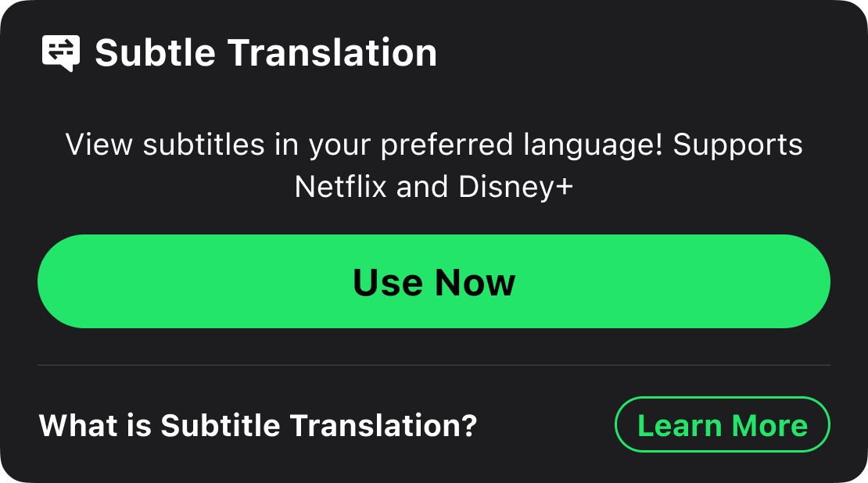
Task: Click "More" text inside Learn More button
Action: tap(769, 425)
